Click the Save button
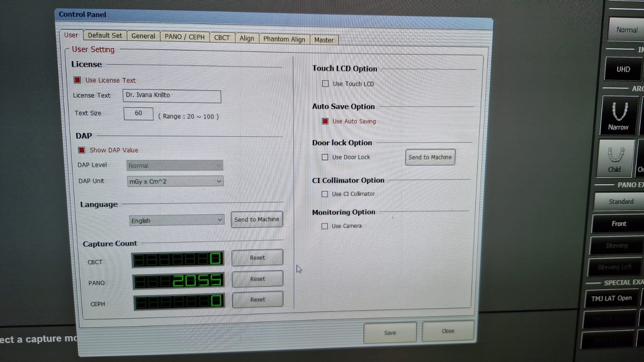The width and height of the screenshot is (644, 362). tap(389, 333)
